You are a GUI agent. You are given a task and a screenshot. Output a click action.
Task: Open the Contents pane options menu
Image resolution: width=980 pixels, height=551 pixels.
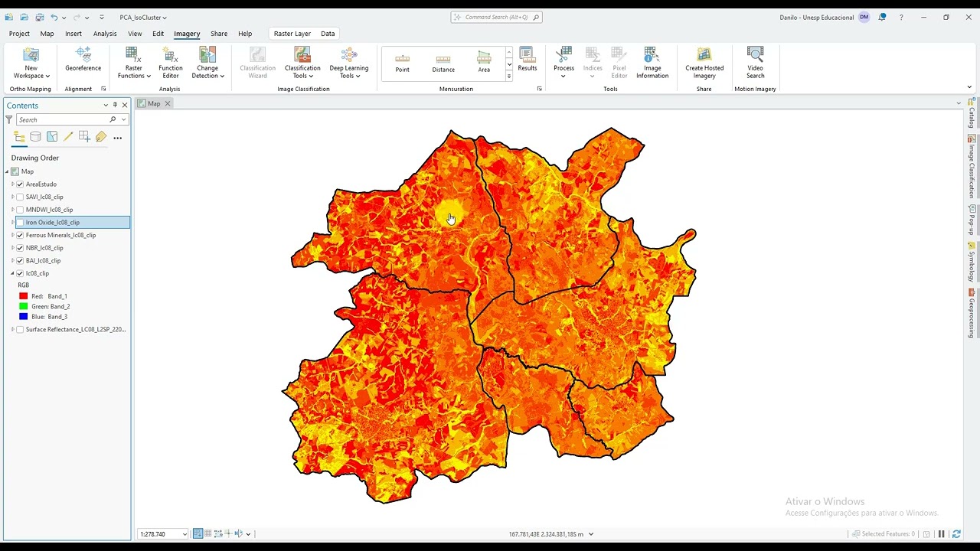[106, 105]
